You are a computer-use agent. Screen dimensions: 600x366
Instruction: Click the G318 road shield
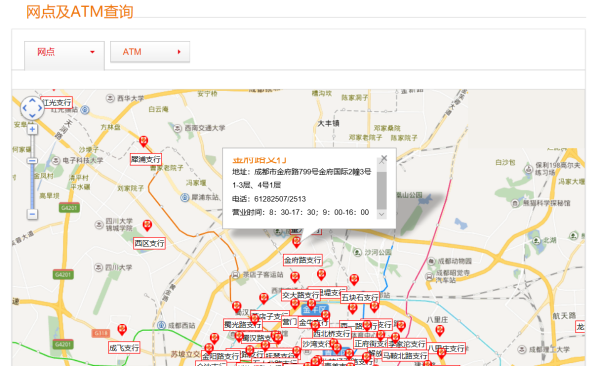pyautogui.click(x=101, y=333)
